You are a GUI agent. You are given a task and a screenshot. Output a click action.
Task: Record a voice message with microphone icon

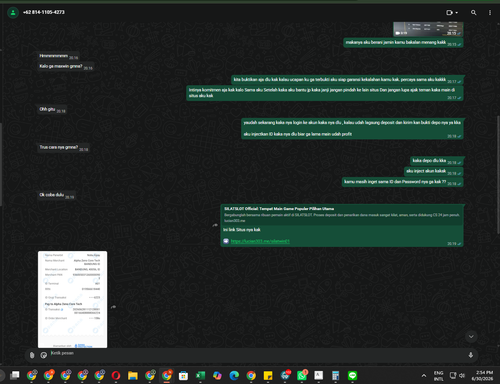pos(471,355)
